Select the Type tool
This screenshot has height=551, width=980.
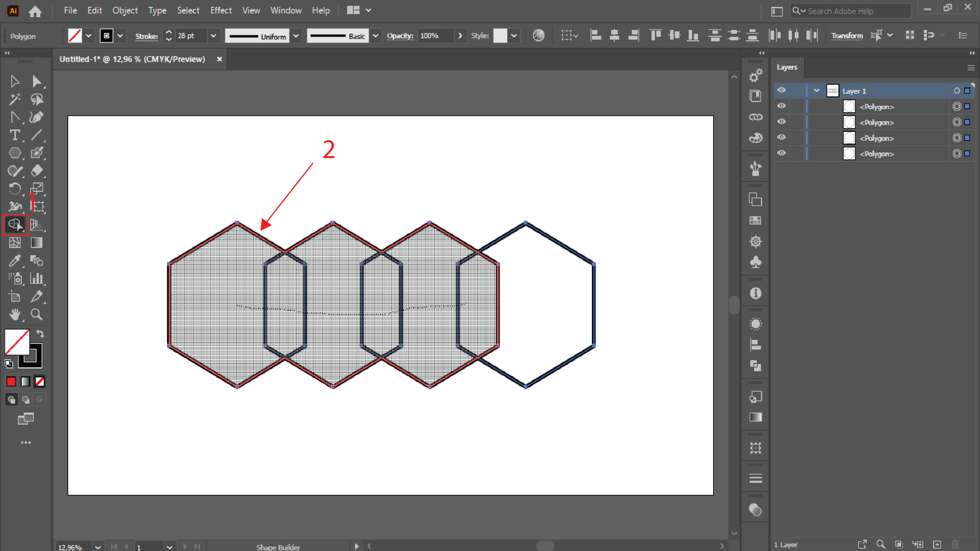(x=15, y=135)
